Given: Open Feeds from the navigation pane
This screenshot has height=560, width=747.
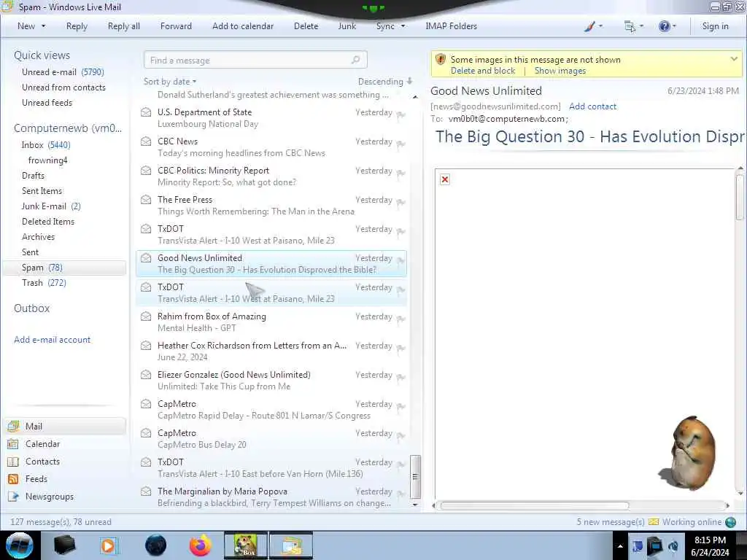Looking at the screenshot, I should coord(36,479).
